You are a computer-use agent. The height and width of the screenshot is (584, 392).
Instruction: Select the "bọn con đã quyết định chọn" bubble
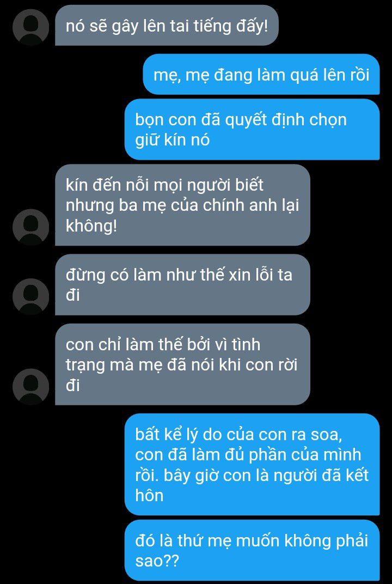[252, 129]
